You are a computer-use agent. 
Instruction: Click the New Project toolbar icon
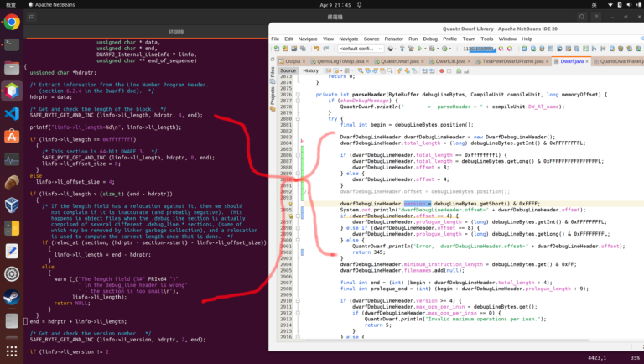click(x=285, y=49)
